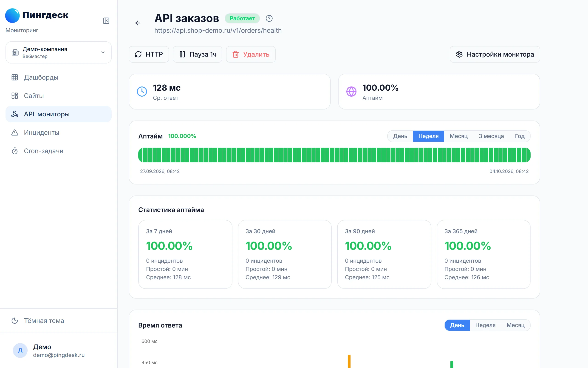Select the 3 месяца uptime range
Screen dimensions: 588x368
point(491,136)
